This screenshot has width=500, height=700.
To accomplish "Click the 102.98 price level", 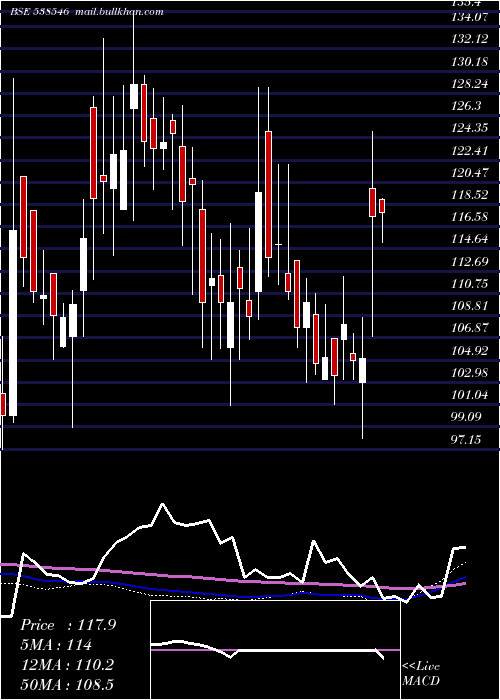I will point(469,373).
